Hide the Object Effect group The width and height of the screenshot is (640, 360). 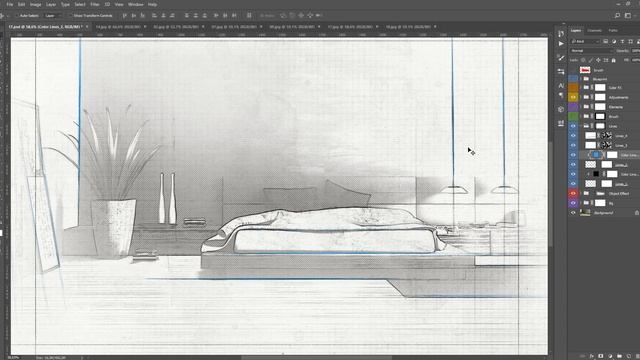pos(573,193)
